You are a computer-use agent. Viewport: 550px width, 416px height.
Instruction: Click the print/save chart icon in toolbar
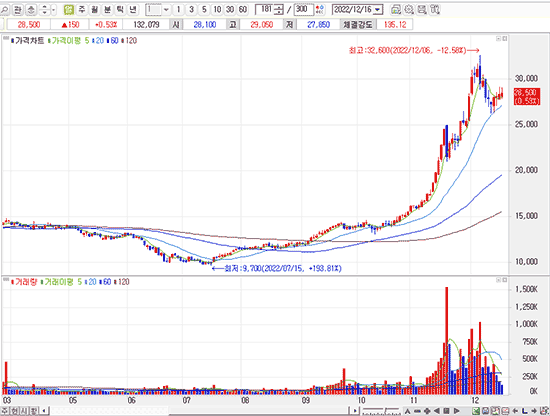pos(422,9)
